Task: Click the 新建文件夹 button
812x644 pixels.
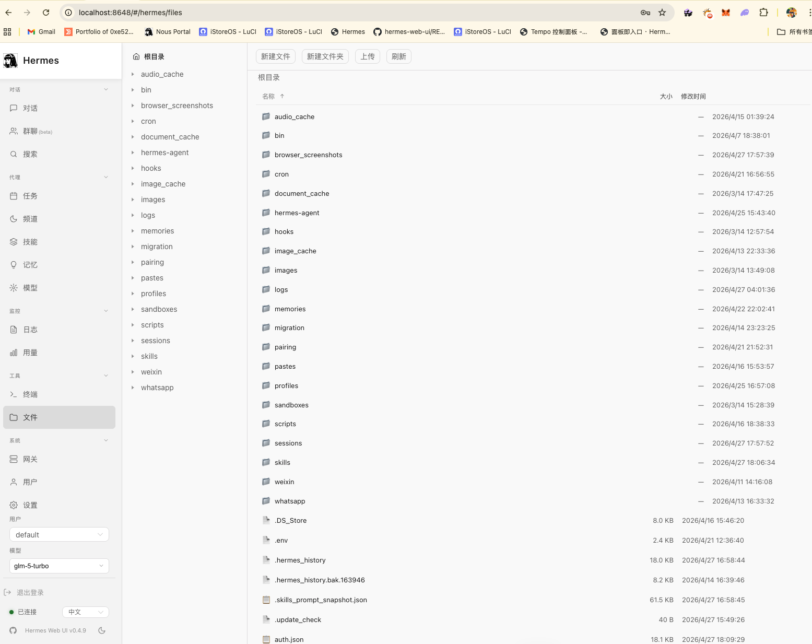Action: [x=325, y=56]
